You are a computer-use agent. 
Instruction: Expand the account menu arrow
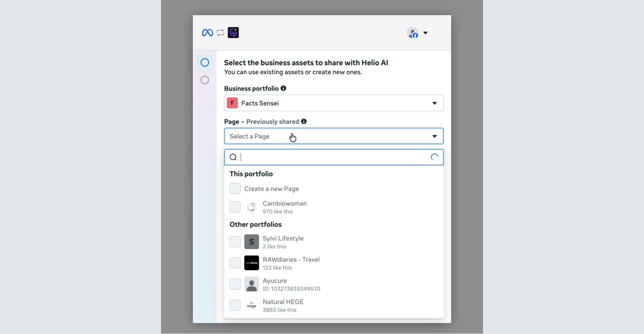pyautogui.click(x=425, y=33)
